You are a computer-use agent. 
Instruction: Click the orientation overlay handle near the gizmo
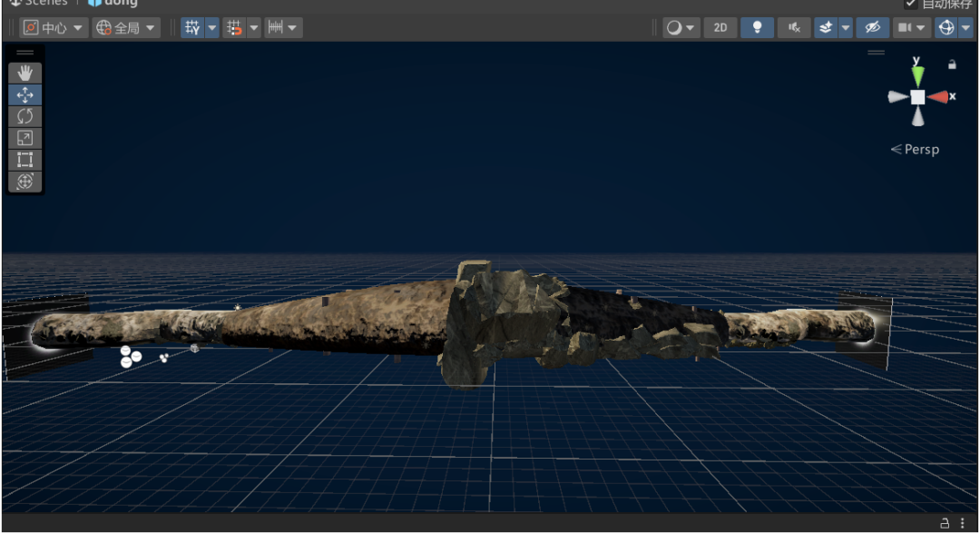tap(877, 53)
